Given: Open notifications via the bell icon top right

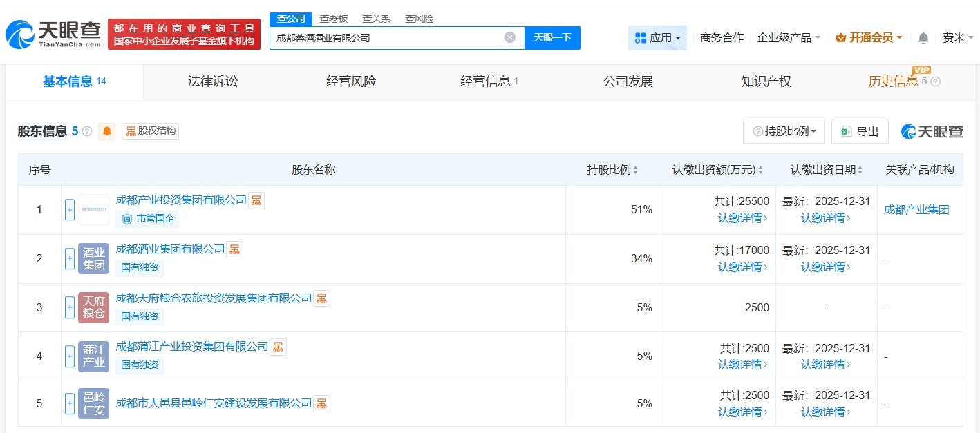Looking at the screenshot, I should click(923, 38).
